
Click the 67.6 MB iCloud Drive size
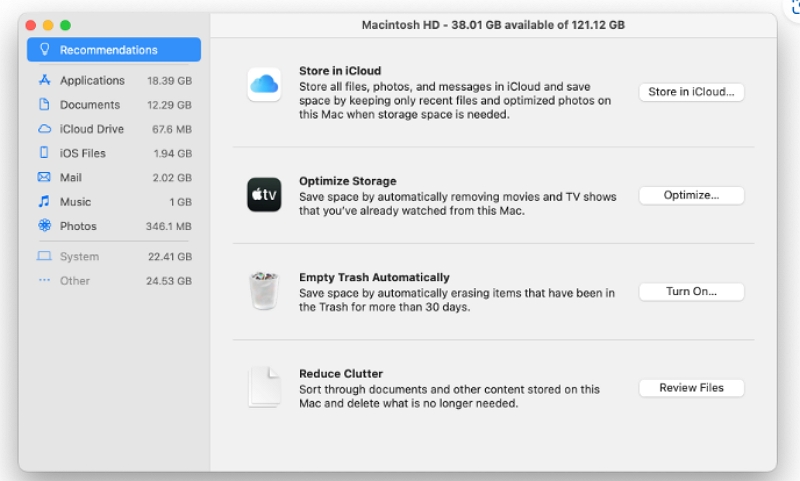click(171, 129)
